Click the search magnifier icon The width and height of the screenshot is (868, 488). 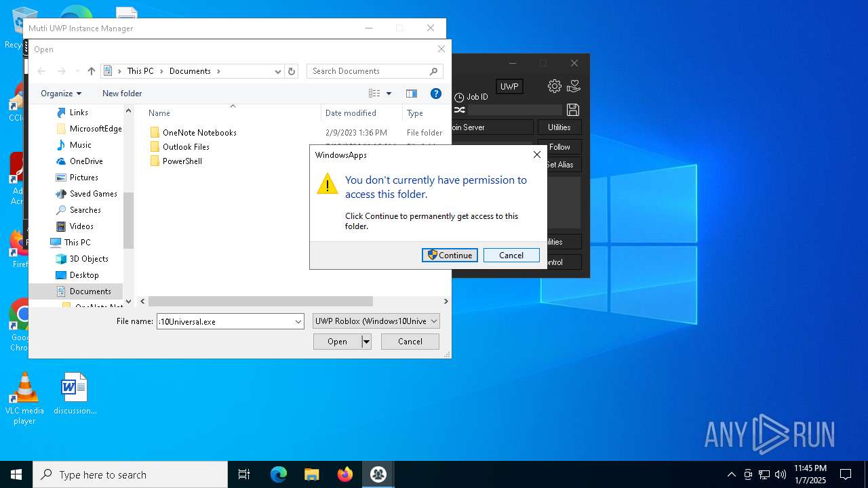(434, 71)
